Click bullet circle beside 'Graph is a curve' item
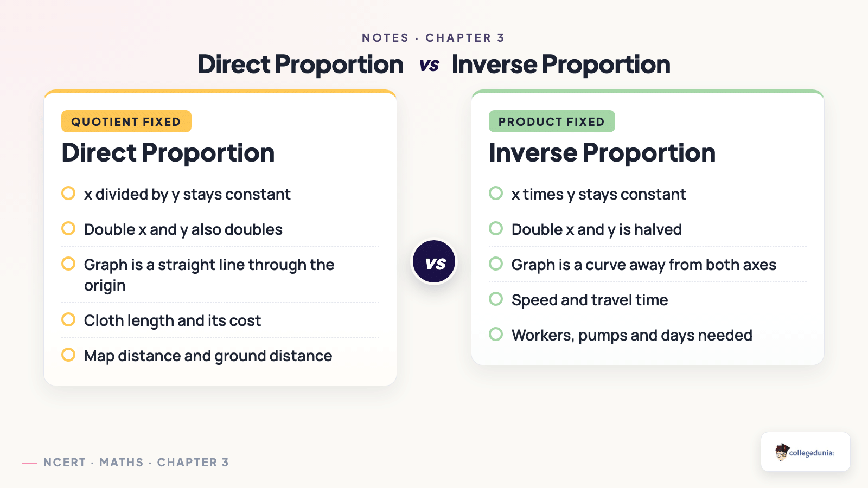868x488 pixels. (x=496, y=264)
